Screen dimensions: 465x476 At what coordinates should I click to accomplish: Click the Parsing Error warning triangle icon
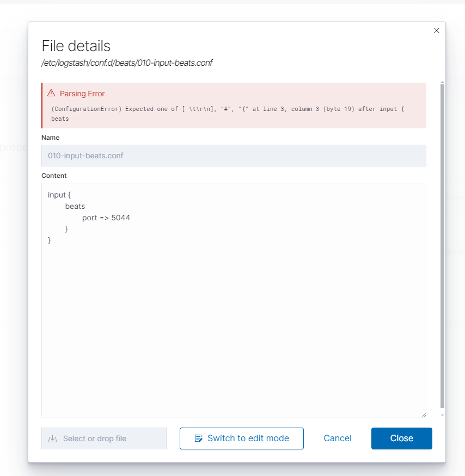[51, 93]
